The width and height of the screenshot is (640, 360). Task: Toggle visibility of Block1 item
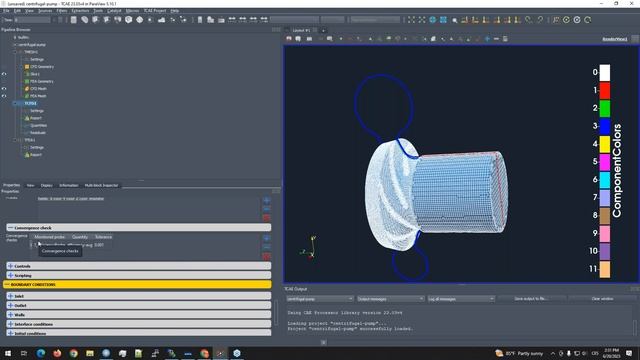(x=4, y=74)
